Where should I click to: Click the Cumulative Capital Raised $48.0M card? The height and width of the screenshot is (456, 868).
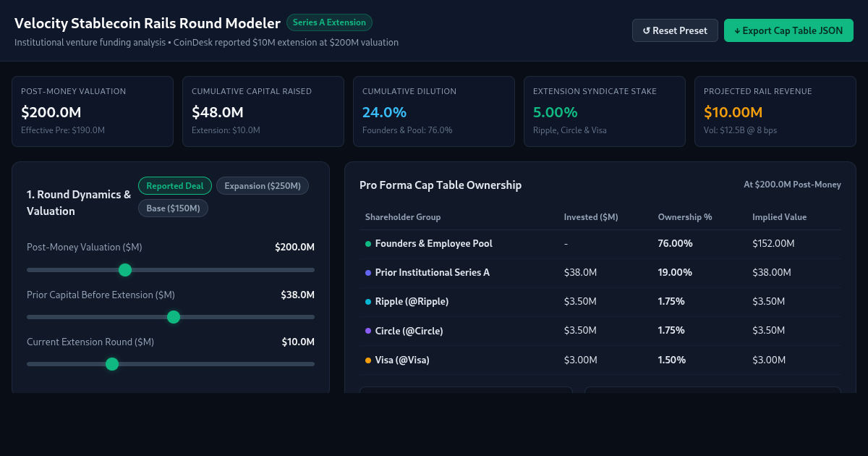click(263, 111)
